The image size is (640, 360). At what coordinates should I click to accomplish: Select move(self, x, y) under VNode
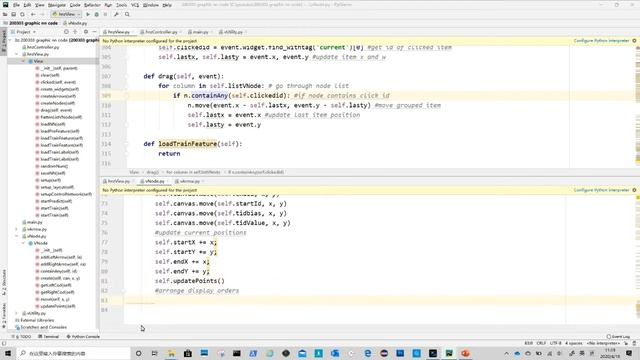[54, 299]
